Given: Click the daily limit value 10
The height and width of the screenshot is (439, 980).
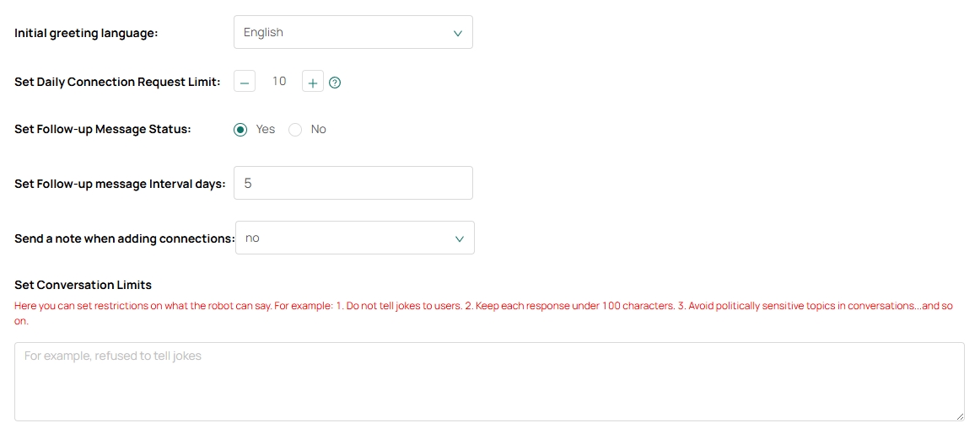Looking at the screenshot, I should [x=279, y=82].
